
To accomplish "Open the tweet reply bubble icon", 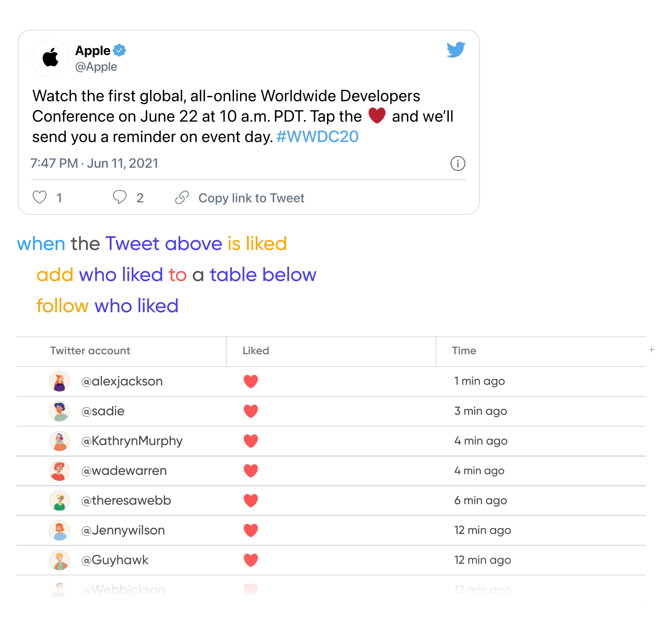I will click(120, 197).
